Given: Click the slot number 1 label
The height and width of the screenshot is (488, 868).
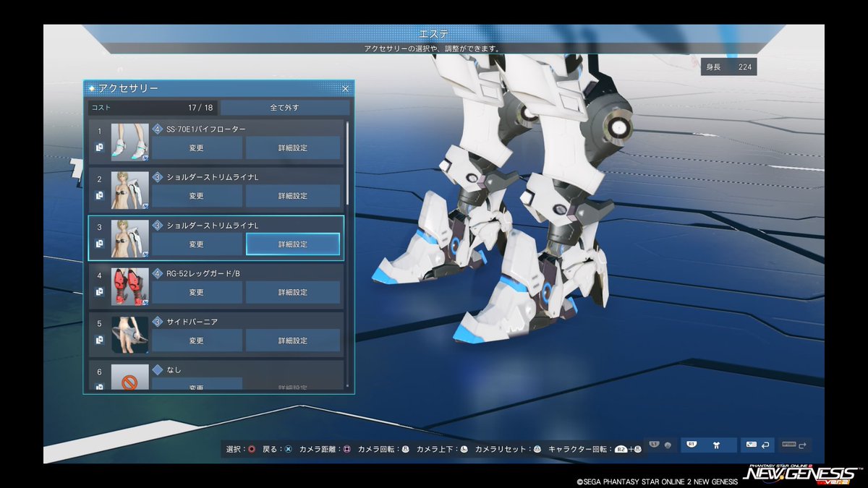Looking at the screenshot, I should [x=100, y=130].
